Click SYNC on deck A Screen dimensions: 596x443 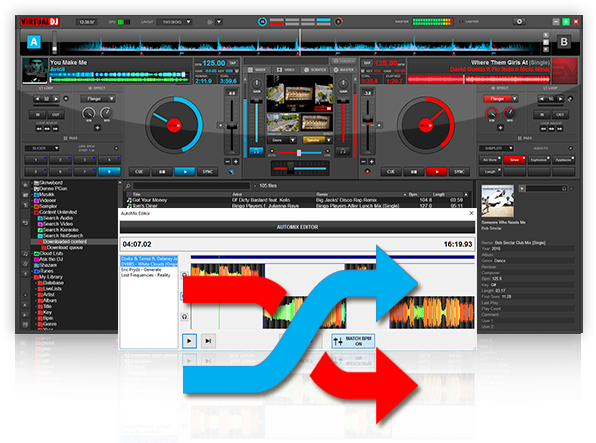pos(208,171)
